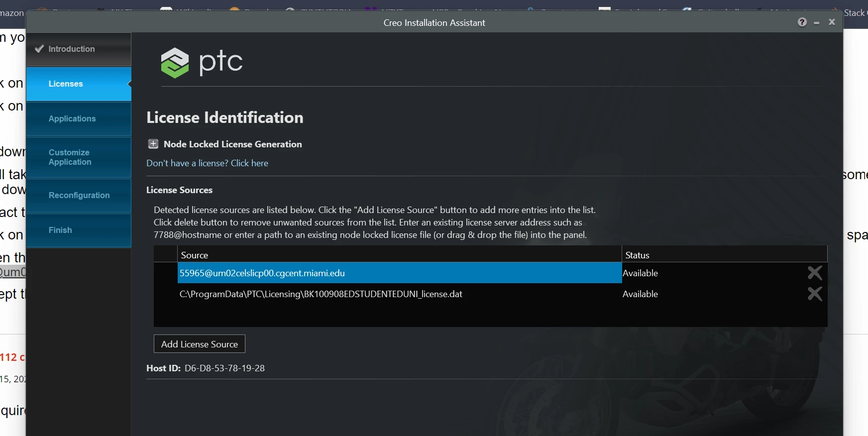The height and width of the screenshot is (436, 868).
Task: Click the Introduction checkmark icon
Action: 39,49
